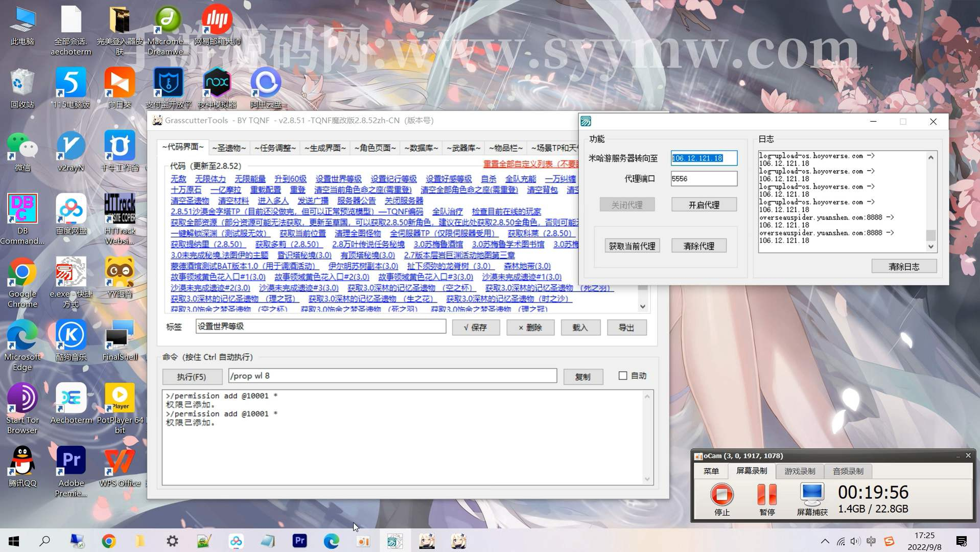
Task: Click × 删除 delete button
Action: (x=530, y=328)
